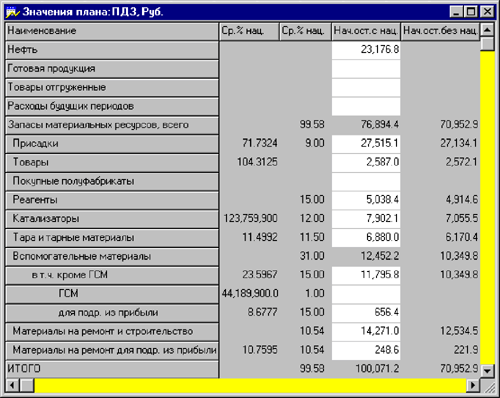The width and height of the screenshot is (500, 398).
Task: Click the Нач.ост.с нац. column header
Action: point(366,31)
